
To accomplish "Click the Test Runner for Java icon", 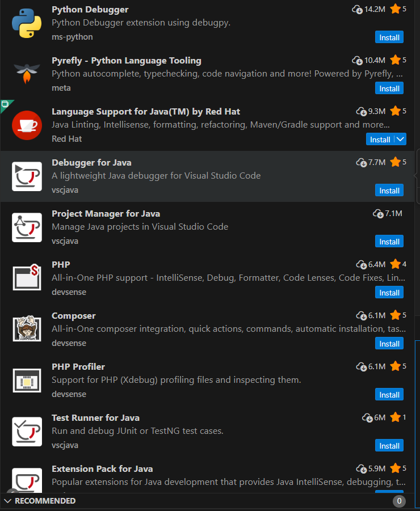I will tap(27, 432).
